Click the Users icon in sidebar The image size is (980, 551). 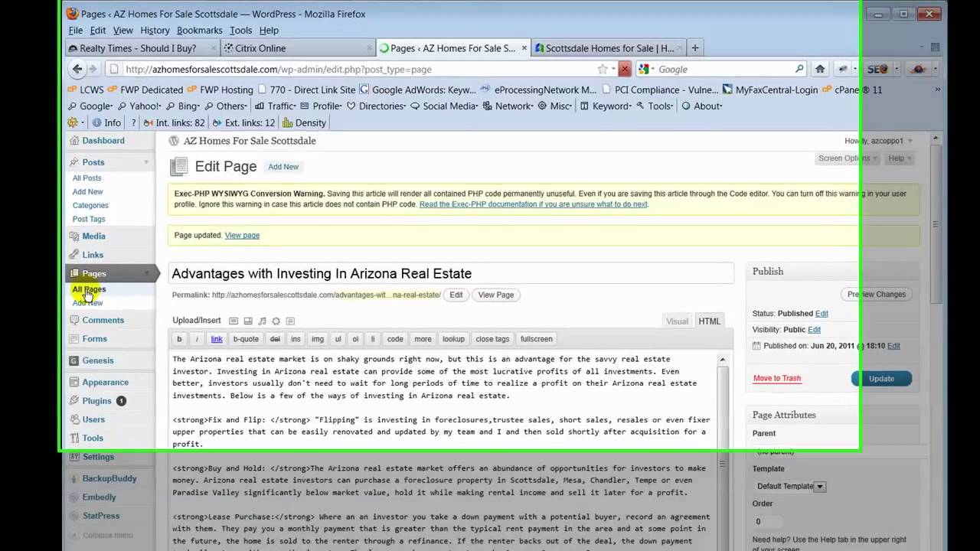(x=73, y=419)
